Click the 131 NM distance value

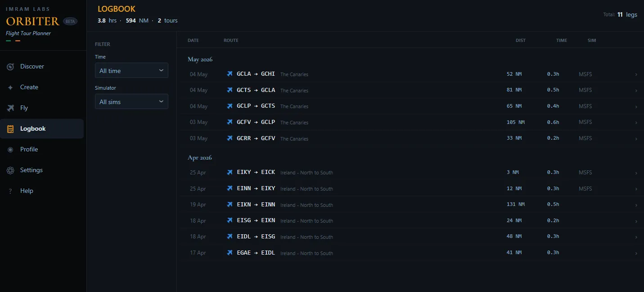(x=516, y=204)
